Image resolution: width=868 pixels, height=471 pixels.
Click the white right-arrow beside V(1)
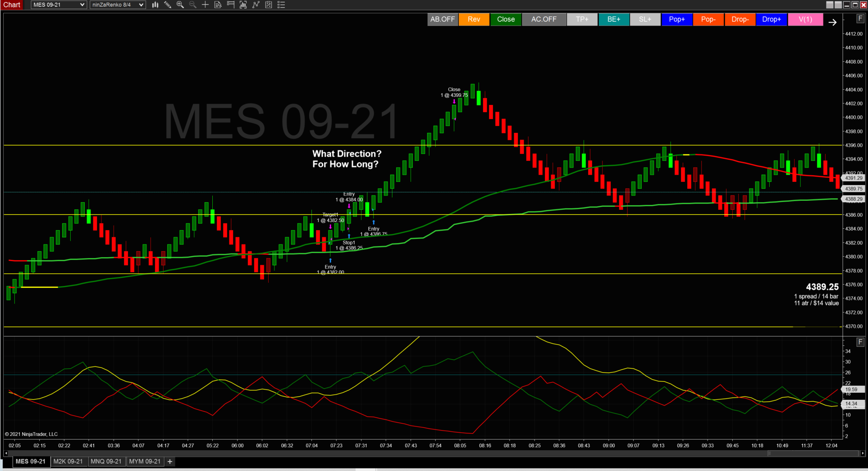click(x=832, y=22)
